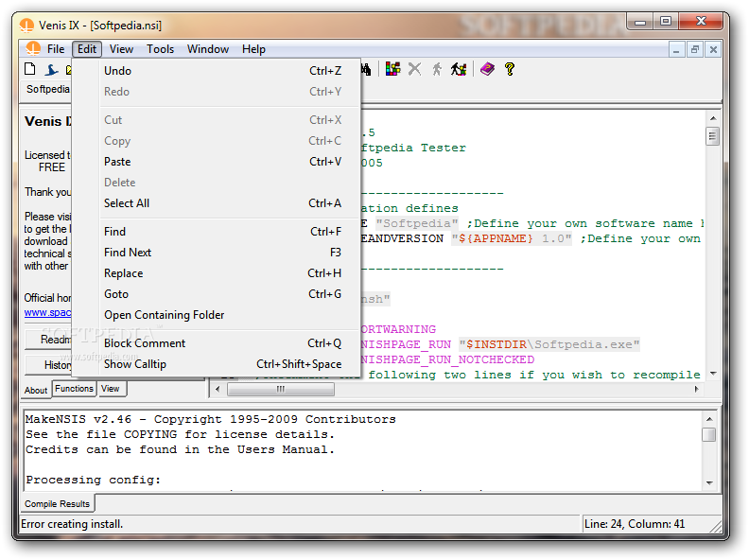Close the open Edit menu
The height and width of the screenshot is (560, 749).
(87, 49)
